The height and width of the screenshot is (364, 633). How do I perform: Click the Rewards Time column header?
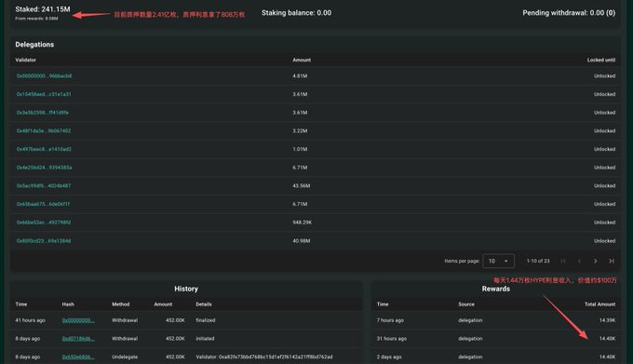click(383, 304)
